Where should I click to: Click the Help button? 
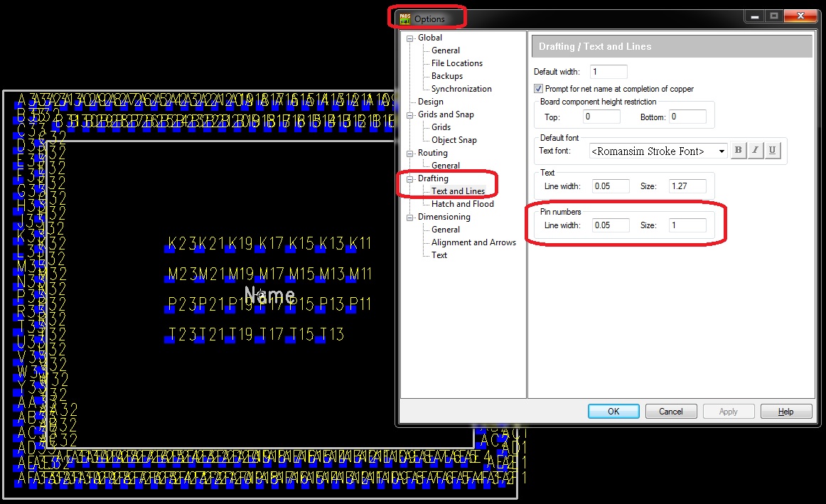click(x=785, y=412)
